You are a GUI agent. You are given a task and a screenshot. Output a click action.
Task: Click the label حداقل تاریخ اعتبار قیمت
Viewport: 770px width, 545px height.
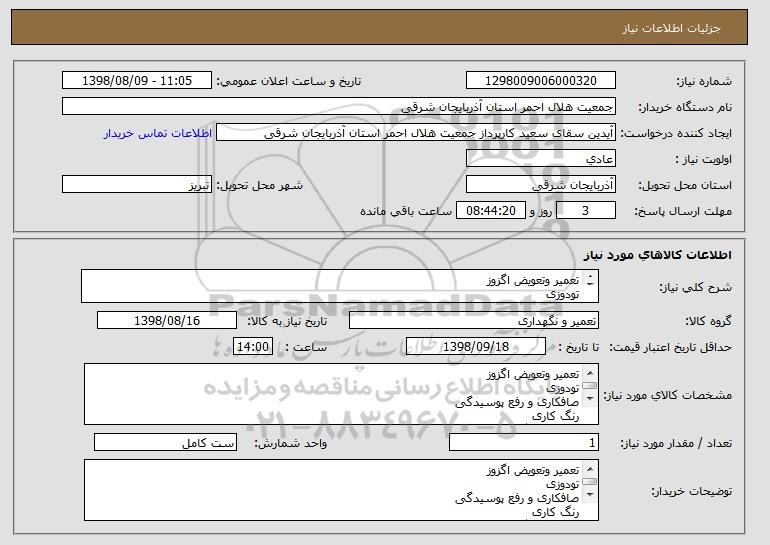click(x=671, y=348)
